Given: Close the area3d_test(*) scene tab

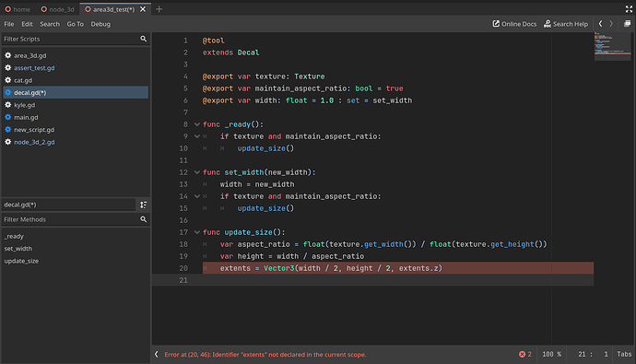Looking at the screenshot, I should [143, 9].
